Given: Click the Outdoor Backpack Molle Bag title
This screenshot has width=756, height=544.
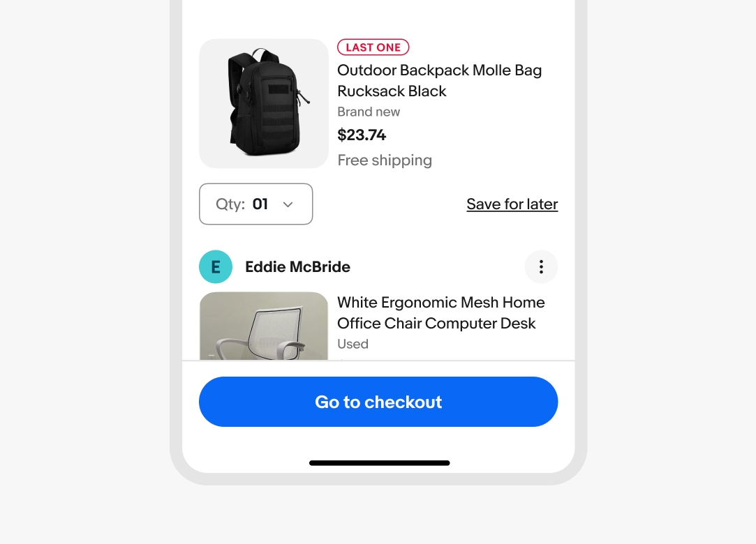Looking at the screenshot, I should [439, 80].
